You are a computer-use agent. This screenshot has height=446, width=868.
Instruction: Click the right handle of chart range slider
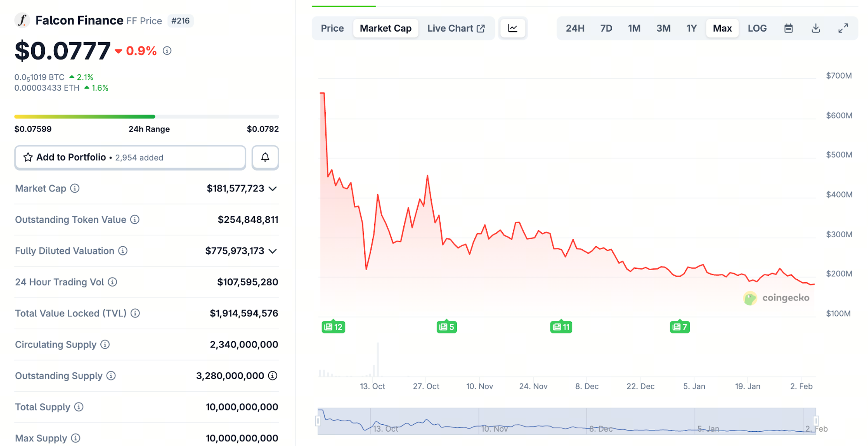pyautogui.click(x=815, y=421)
